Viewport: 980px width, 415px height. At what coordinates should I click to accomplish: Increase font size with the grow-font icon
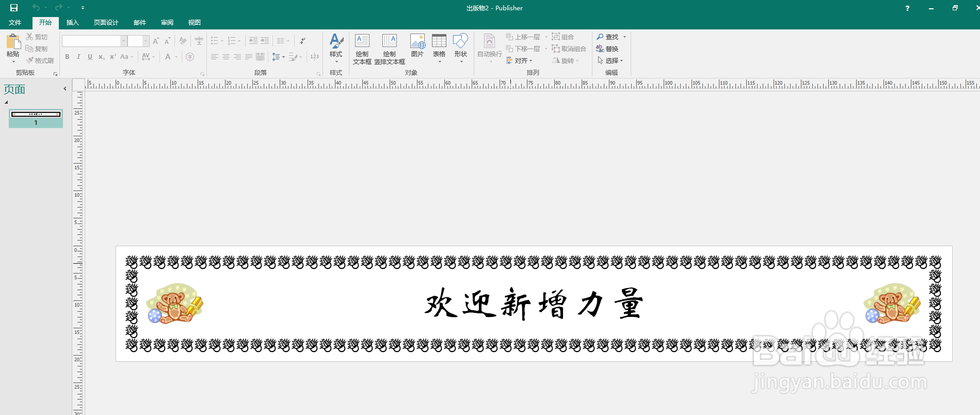[x=156, y=41]
